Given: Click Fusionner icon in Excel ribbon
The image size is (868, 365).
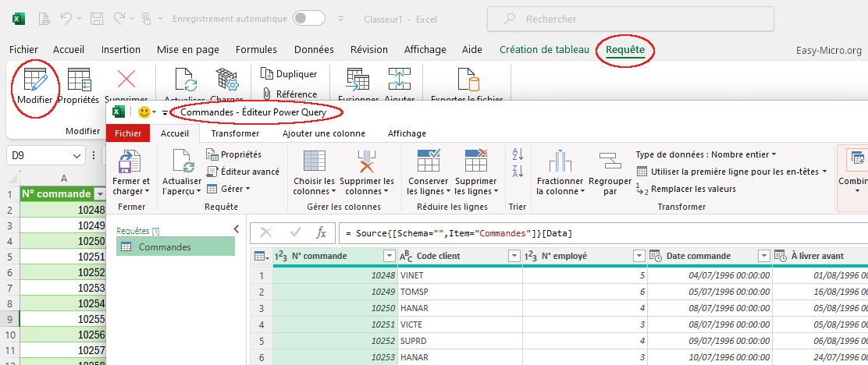Looking at the screenshot, I should [358, 80].
